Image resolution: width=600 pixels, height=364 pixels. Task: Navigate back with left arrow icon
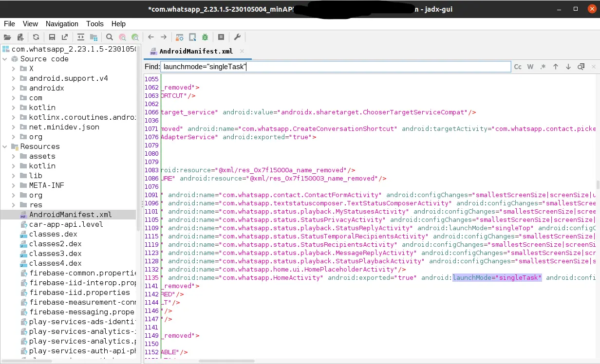151,37
